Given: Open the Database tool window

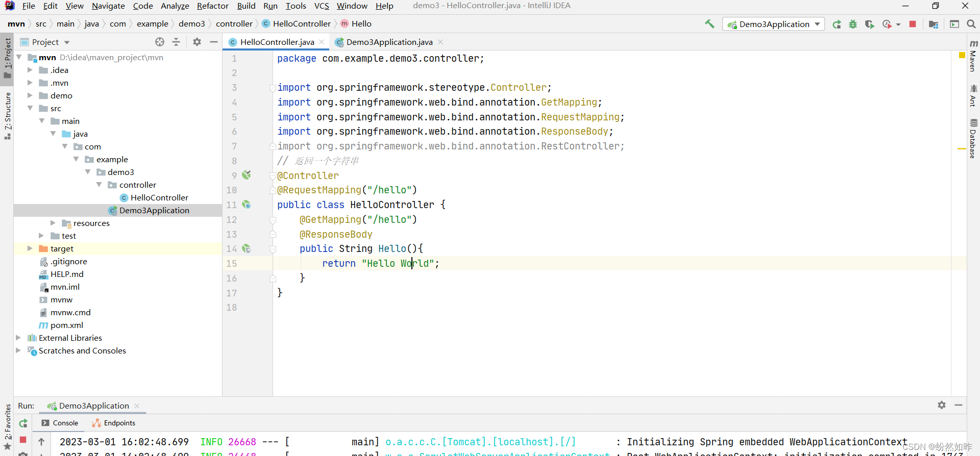Looking at the screenshot, I should [973, 138].
